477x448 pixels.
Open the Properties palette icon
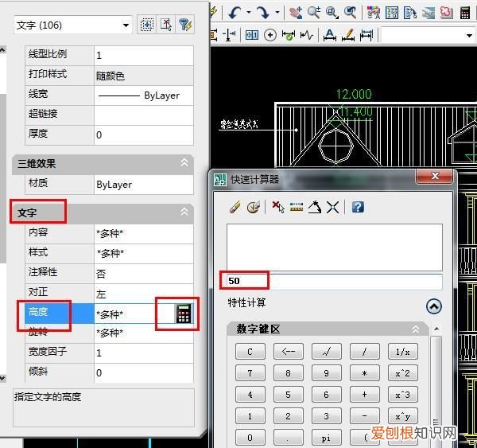point(374,13)
